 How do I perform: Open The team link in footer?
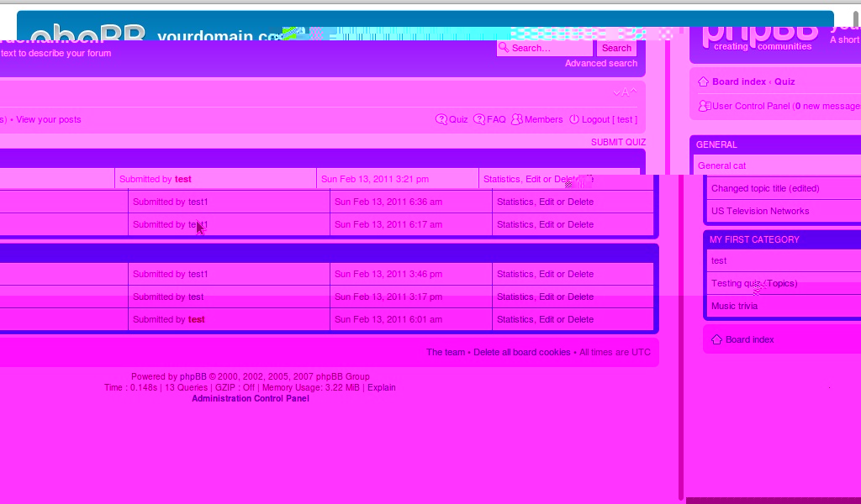(446, 352)
